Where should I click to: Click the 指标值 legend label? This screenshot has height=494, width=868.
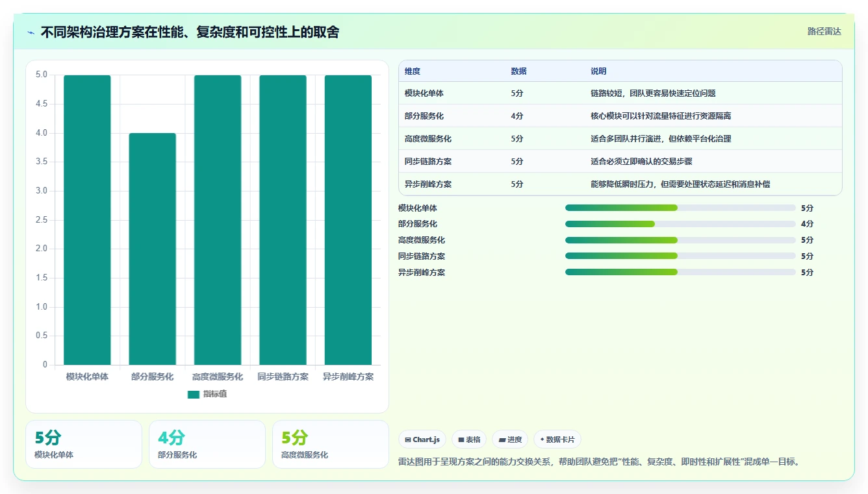(215, 394)
